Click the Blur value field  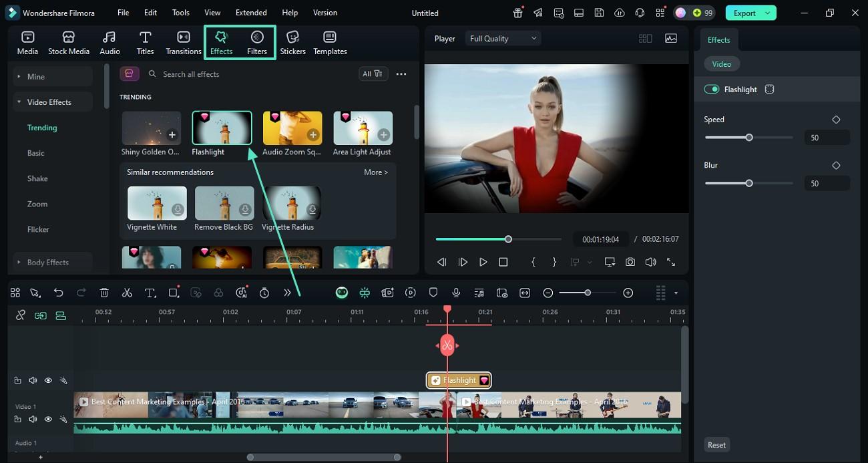click(x=827, y=183)
